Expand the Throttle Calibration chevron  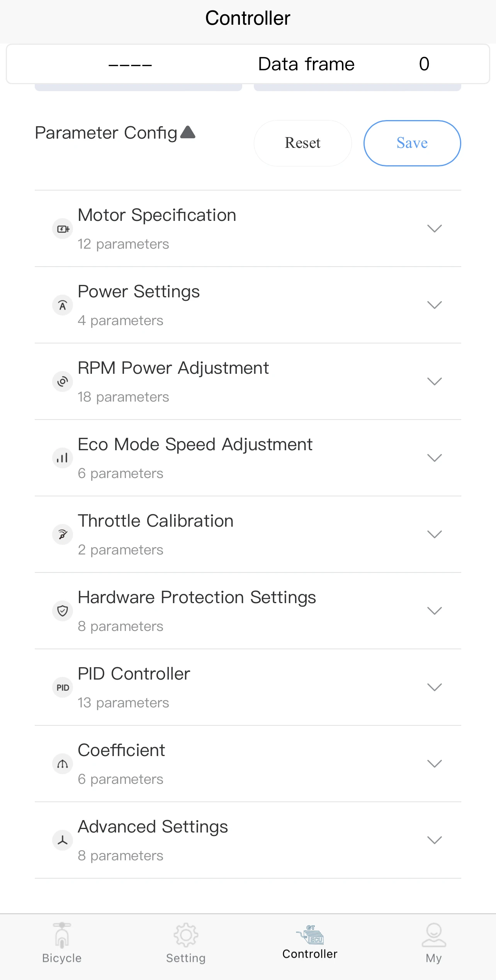434,534
